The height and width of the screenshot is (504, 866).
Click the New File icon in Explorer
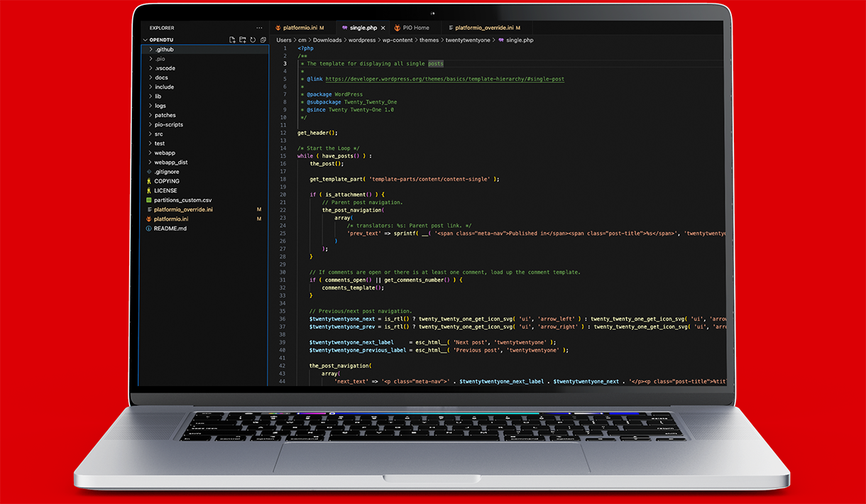pyautogui.click(x=232, y=40)
